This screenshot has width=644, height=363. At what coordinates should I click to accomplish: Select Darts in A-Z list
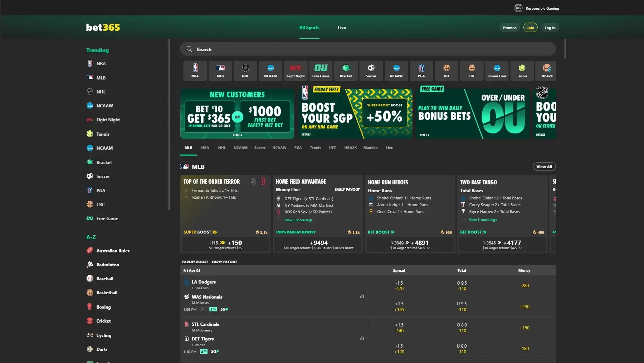point(97,349)
